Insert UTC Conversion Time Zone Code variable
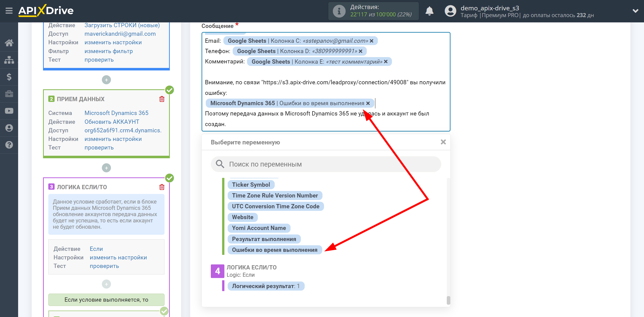The height and width of the screenshot is (317, 644). tap(275, 207)
